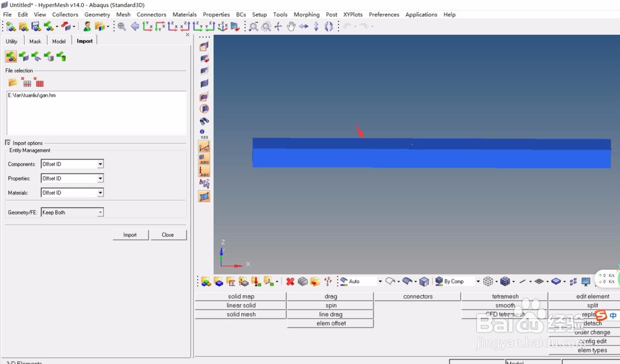The image size is (620, 364).
Task: Click the shaded geometry cube icon
Action: click(424, 282)
